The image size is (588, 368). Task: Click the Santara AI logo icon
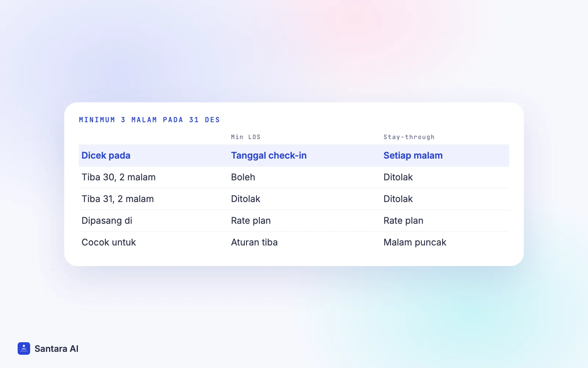coord(24,348)
